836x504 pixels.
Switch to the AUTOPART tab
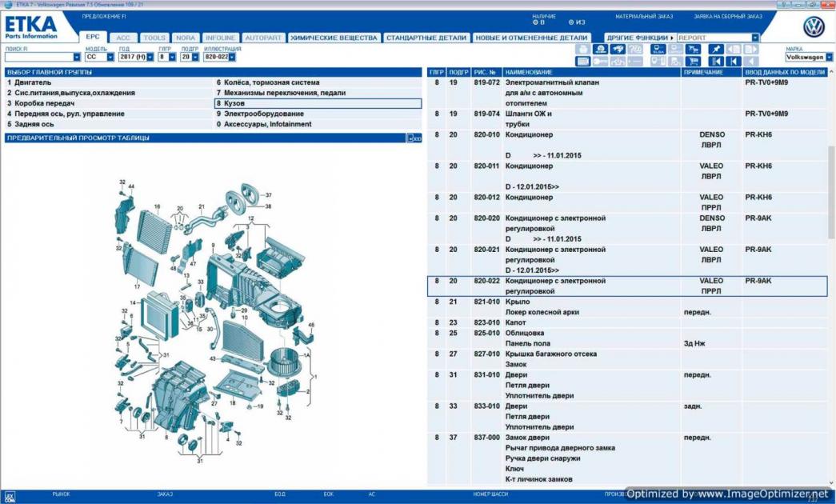tap(263, 38)
